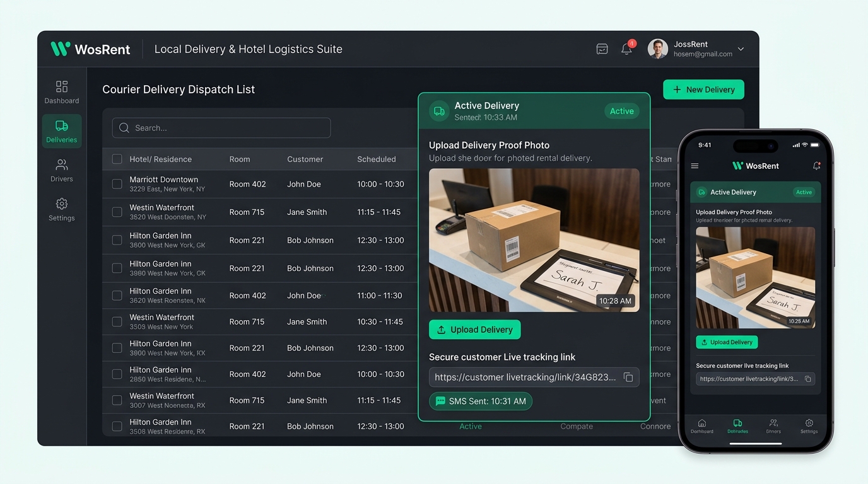Image resolution: width=868 pixels, height=484 pixels.
Task: Switch to Settings tab on phone bottom bar
Action: pos(809,427)
